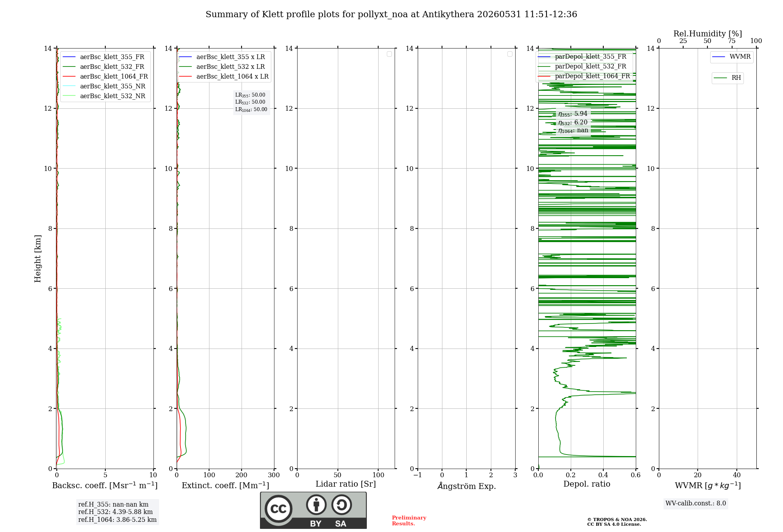The width and height of the screenshot is (783, 532).
Task: Click the aerBsc_klett_532_NR legend entry
Action: (x=104, y=96)
